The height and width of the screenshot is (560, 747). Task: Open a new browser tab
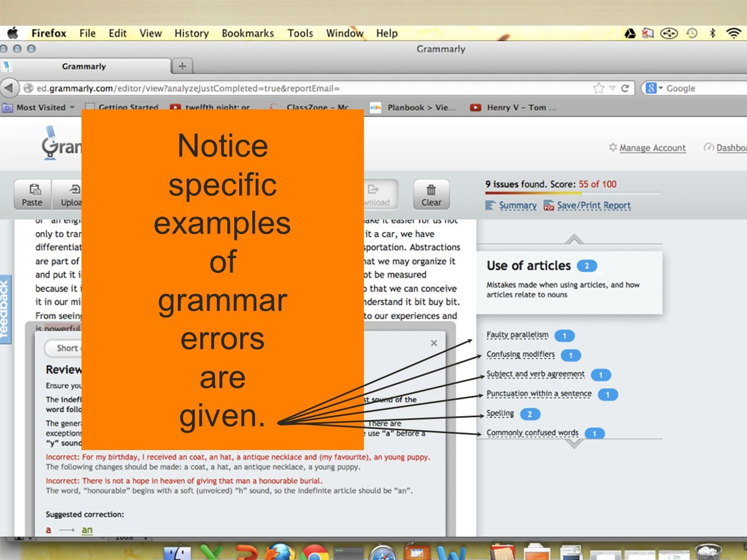(182, 66)
